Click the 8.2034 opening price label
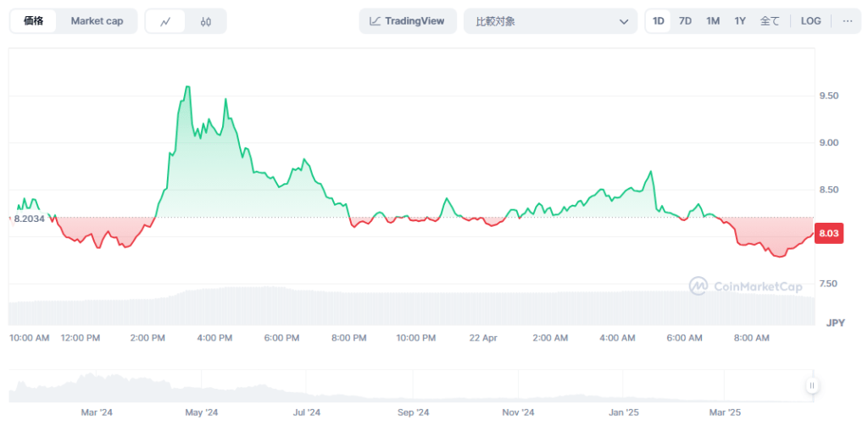Viewport: 868px width, 426px height. (x=28, y=218)
